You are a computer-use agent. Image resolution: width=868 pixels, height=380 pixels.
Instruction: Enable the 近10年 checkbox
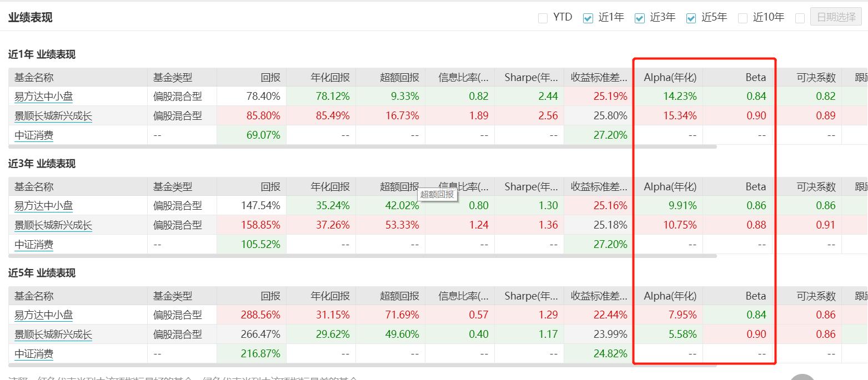pos(742,17)
